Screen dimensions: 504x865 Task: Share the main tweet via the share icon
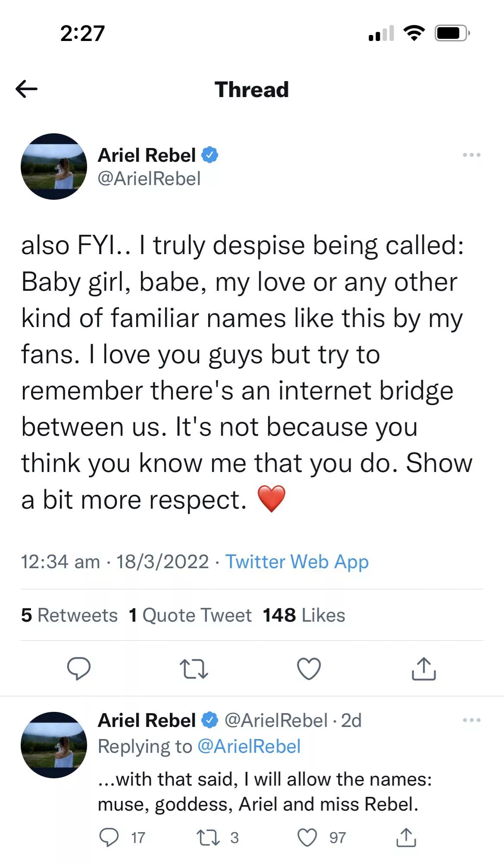pyautogui.click(x=424, y=669)
